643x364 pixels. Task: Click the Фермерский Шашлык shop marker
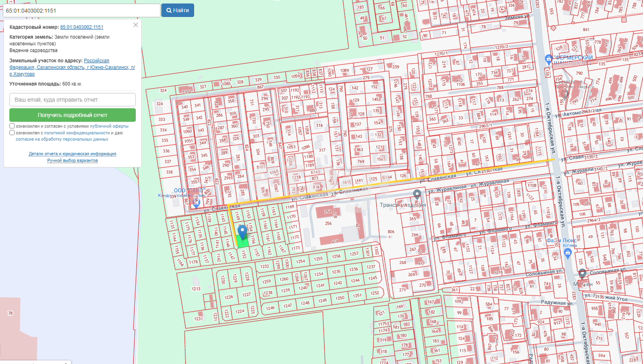pos(548,59)
